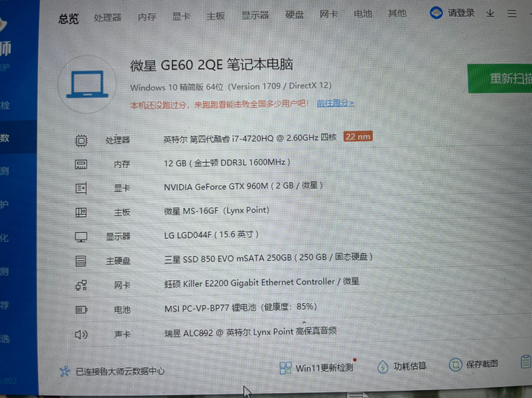Open the 总览 overview tab

click(x=69, y=18)
